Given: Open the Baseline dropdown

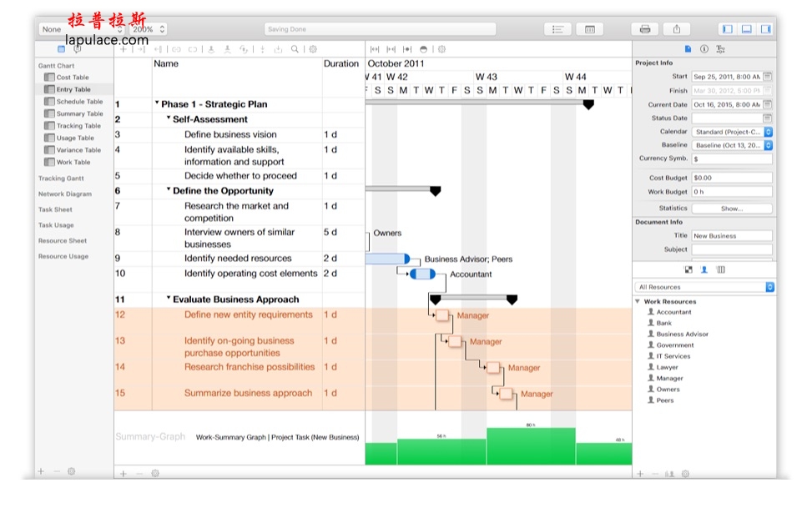Looking at the screenshot, I should click(732, 145).
